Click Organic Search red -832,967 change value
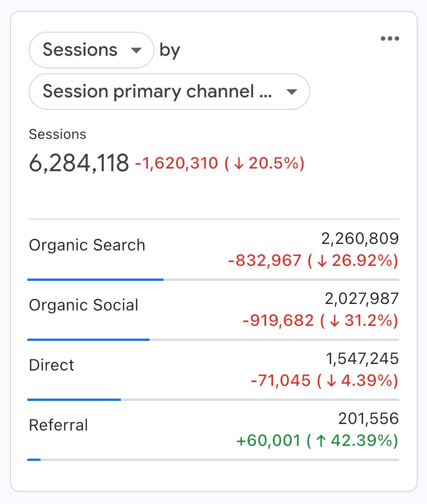The width and height of the screenshot is (427, 504). 265,260
